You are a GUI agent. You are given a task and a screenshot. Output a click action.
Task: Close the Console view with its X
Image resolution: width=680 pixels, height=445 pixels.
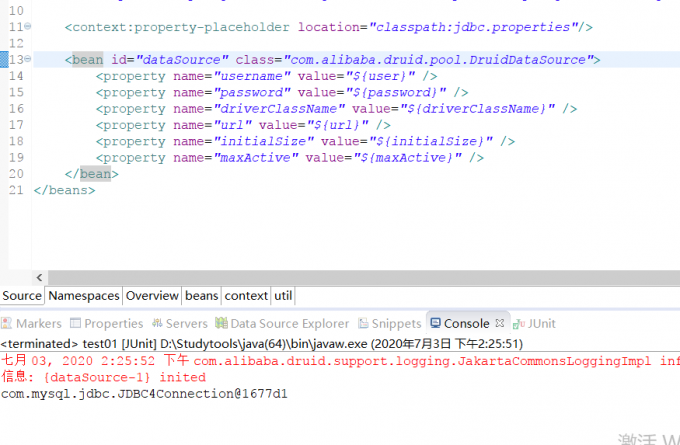500,323
